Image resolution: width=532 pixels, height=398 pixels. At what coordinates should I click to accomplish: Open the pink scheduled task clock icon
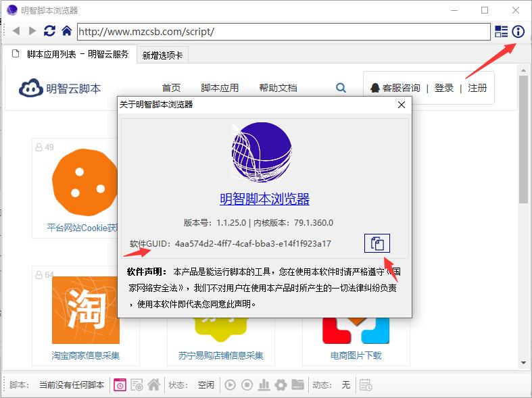click(120, 384)
